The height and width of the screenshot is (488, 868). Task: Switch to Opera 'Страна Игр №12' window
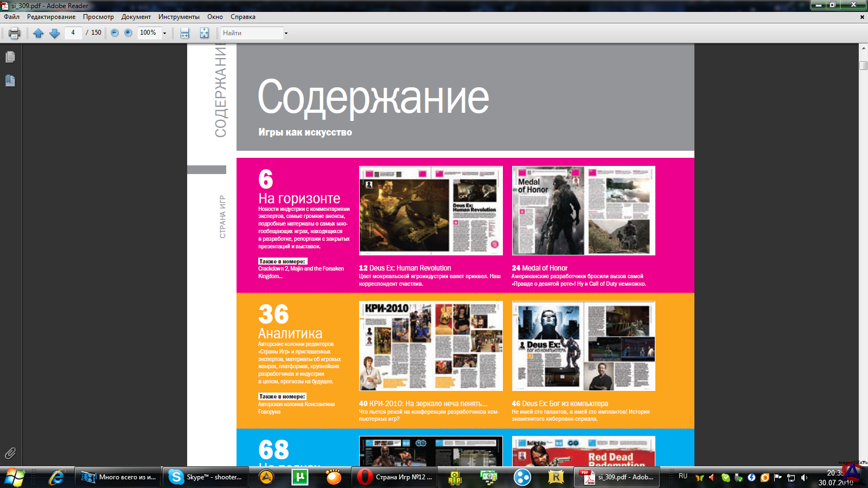[395, 477]
